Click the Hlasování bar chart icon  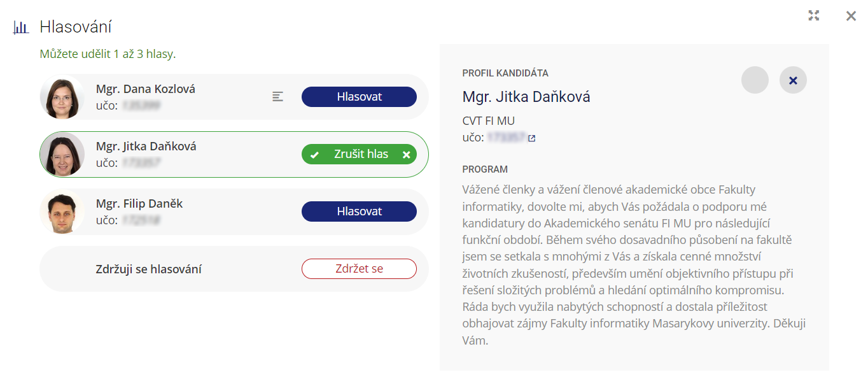click(21, 27)
